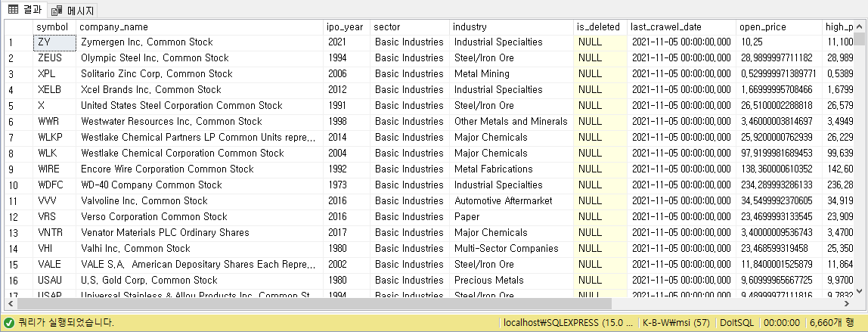868x332 pixels.
Task: Click Zymergen Inc. Common Stock cell
Action: point(200,42)
